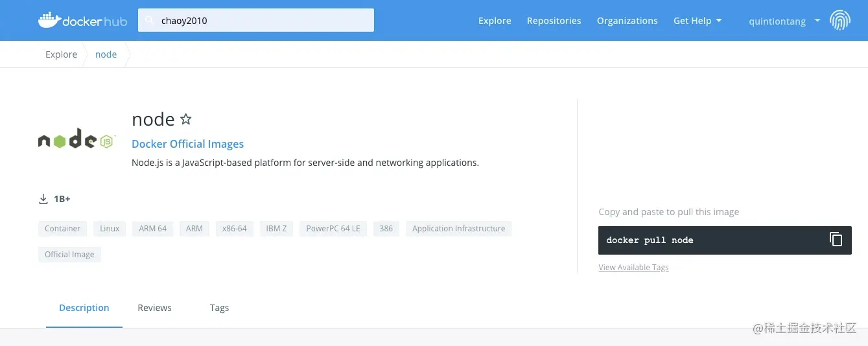Image resolution: width=868 pixels, height=346 pixels.
Task: Open the Organizations page
Action: [x=627, y=21]
